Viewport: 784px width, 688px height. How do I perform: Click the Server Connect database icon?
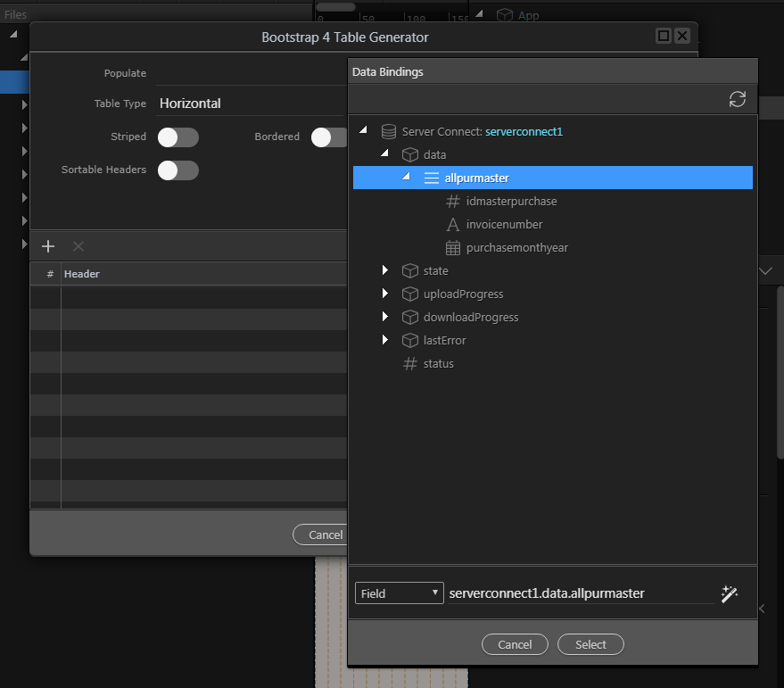point(388,132)
